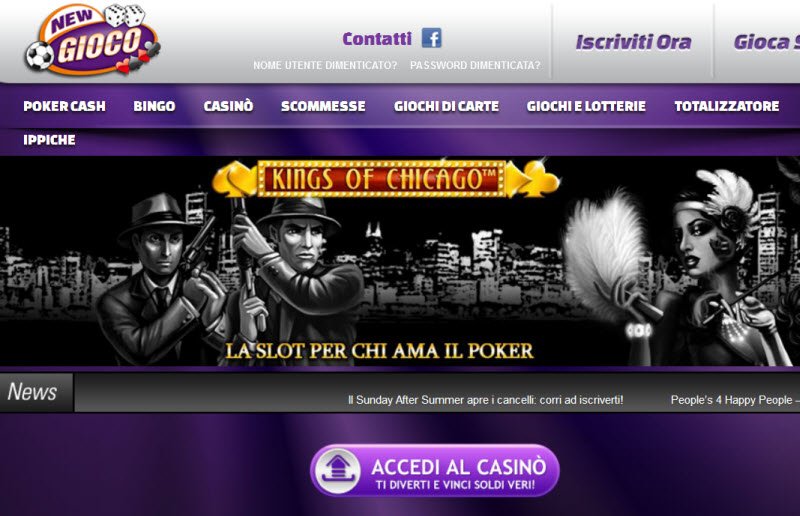Click the Kings of Chicago title badge
The width and height of the screenshot is (800, 516).
point(382,179)
